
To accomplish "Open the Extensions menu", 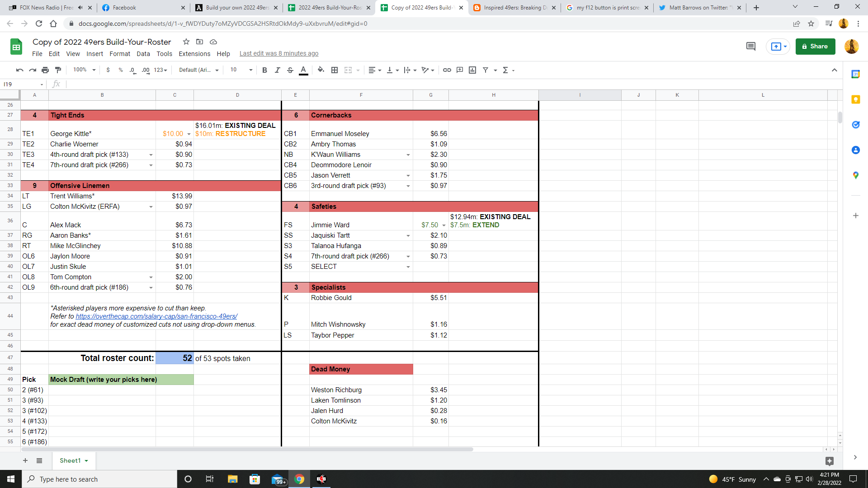I will point(194,54).
